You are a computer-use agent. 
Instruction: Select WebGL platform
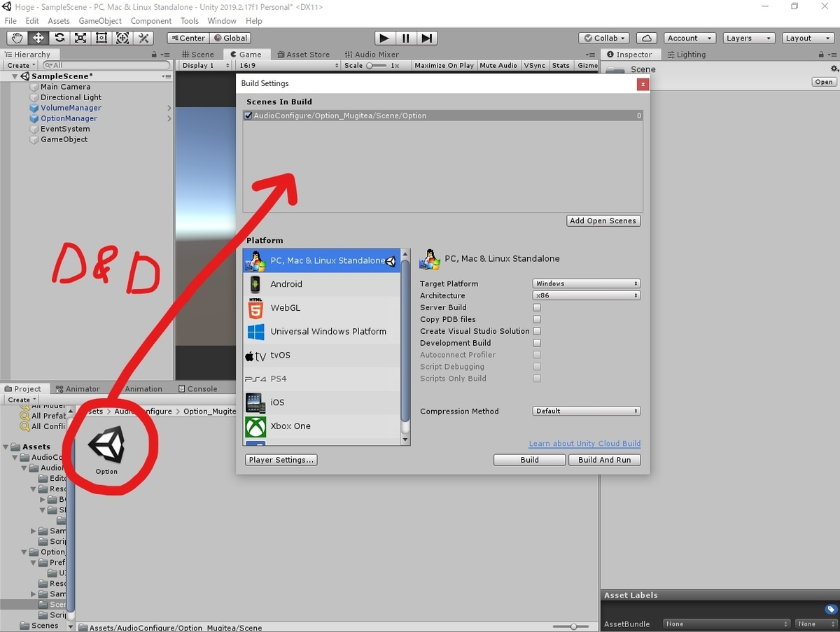point(322,307)
